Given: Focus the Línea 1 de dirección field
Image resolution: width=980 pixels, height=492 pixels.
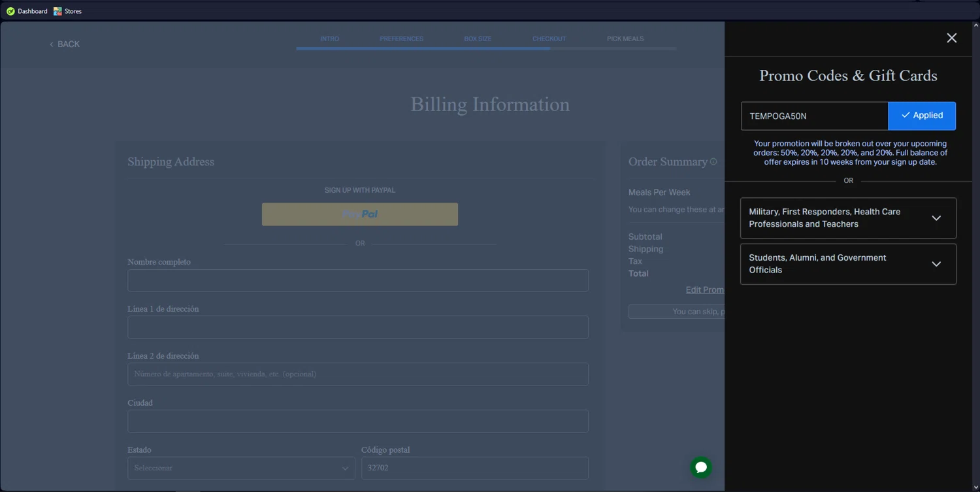Looking at the screenshot, I should pos(358,327).
